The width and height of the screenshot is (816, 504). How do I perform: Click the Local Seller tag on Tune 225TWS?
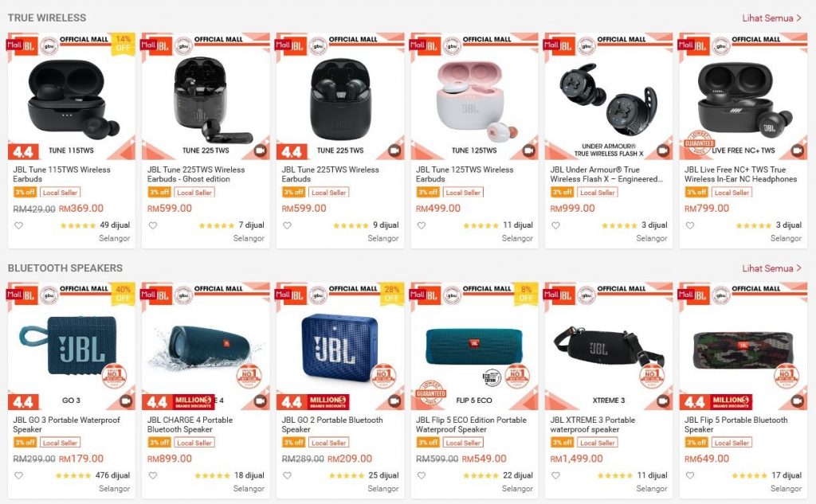point(329,193)
